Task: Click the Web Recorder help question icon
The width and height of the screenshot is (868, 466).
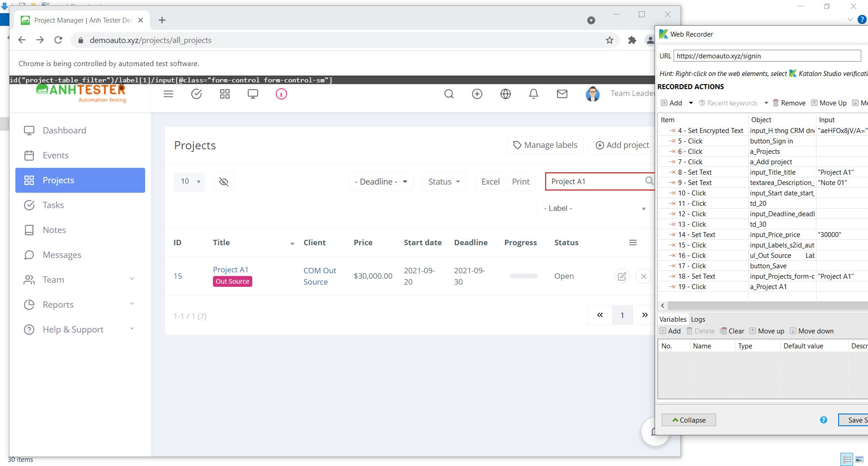Action: click(823, 420)
